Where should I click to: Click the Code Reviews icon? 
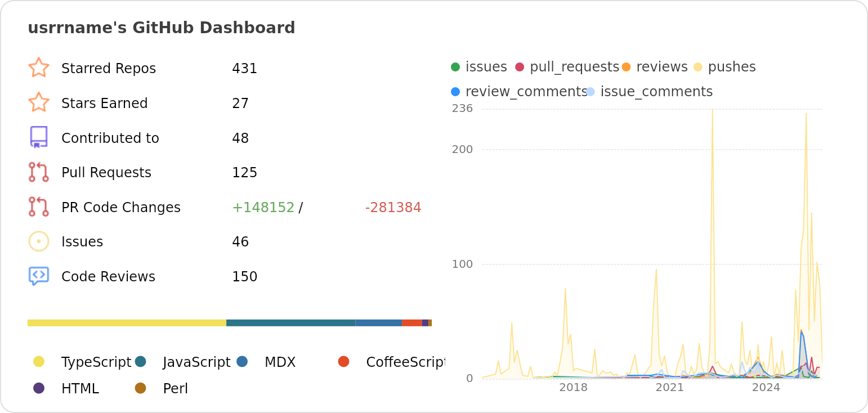38,276
